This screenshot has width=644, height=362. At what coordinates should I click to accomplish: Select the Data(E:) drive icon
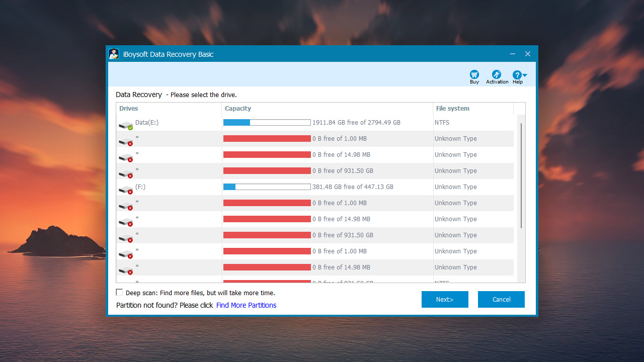[x=126, y=125]
